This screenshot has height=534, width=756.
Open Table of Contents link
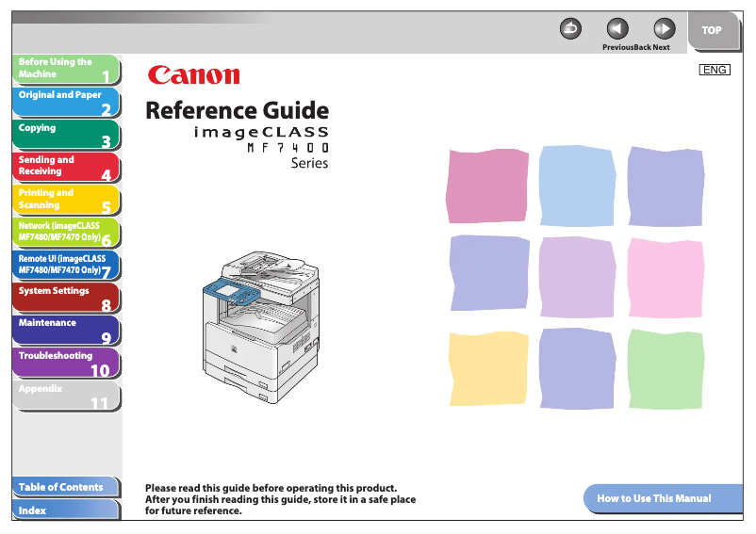65,487
